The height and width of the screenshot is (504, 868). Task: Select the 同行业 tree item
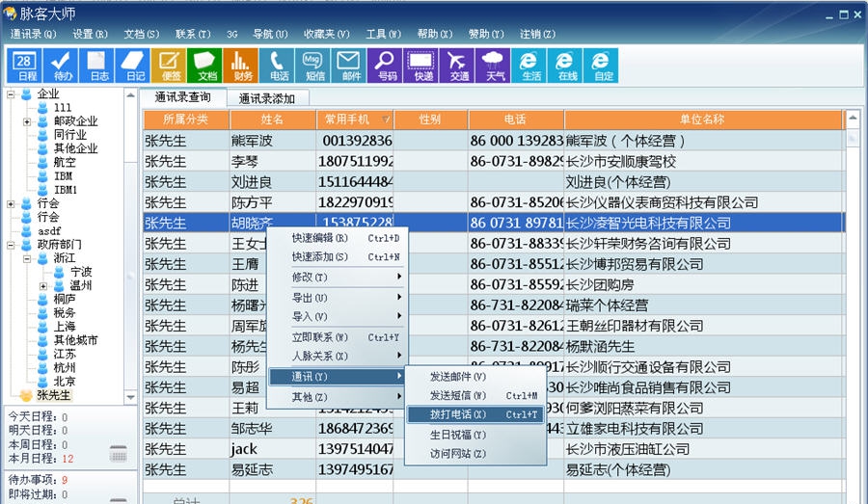69,135
